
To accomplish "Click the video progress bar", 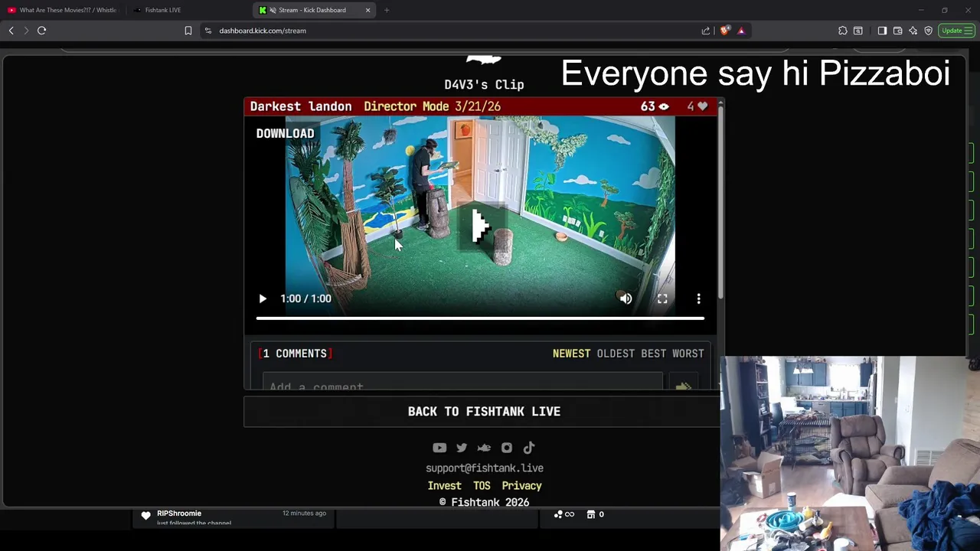I will [480, 318].
